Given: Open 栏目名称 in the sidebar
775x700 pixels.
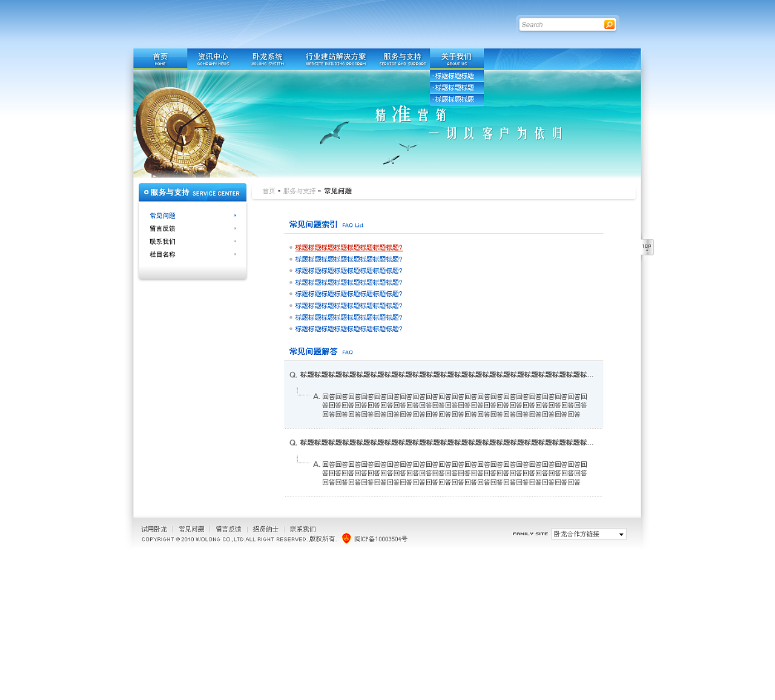Looking at the screenshot, I should pos(163,254).
